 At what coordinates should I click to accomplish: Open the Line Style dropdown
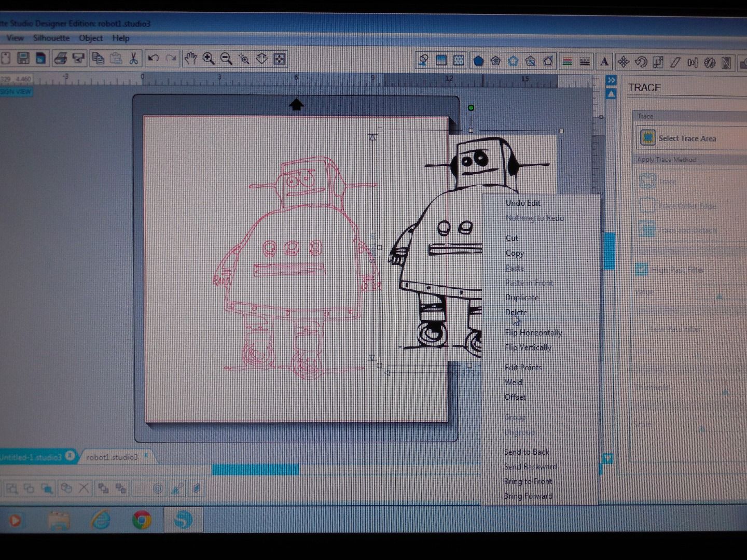(585, 61)
